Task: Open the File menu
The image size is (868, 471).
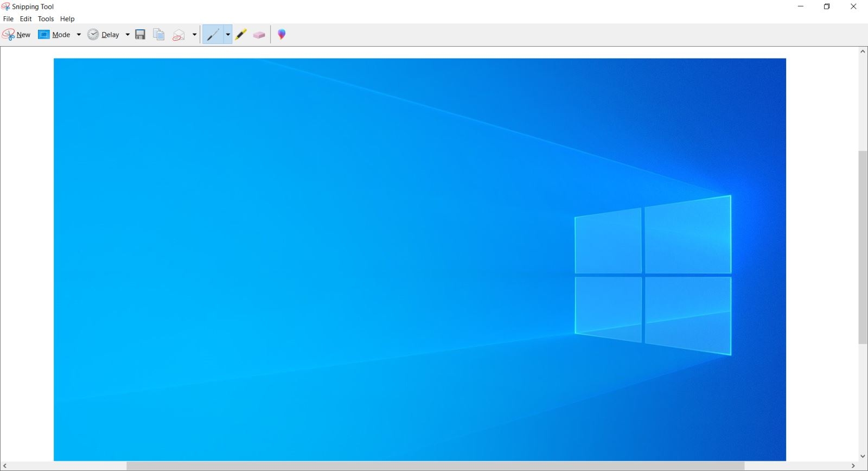Action: pos(8,19)
